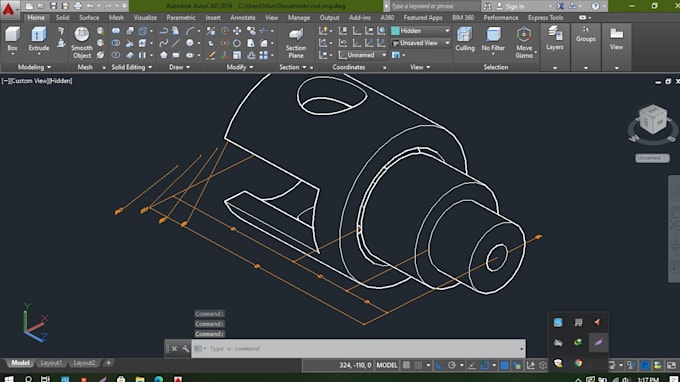Open the Annotate ribbon tab
This screenshot has height=382, width=680.
tap(242, 18)
